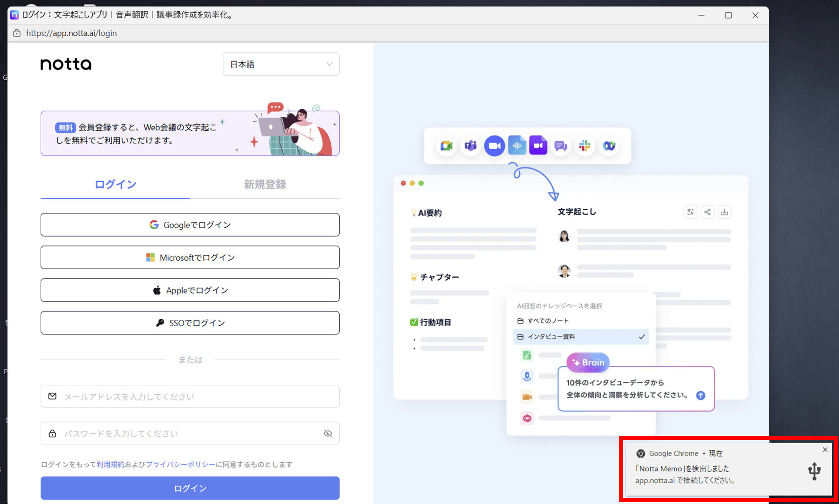
Task: Open the 日本語 language dropdown
Action: point(281,64)
